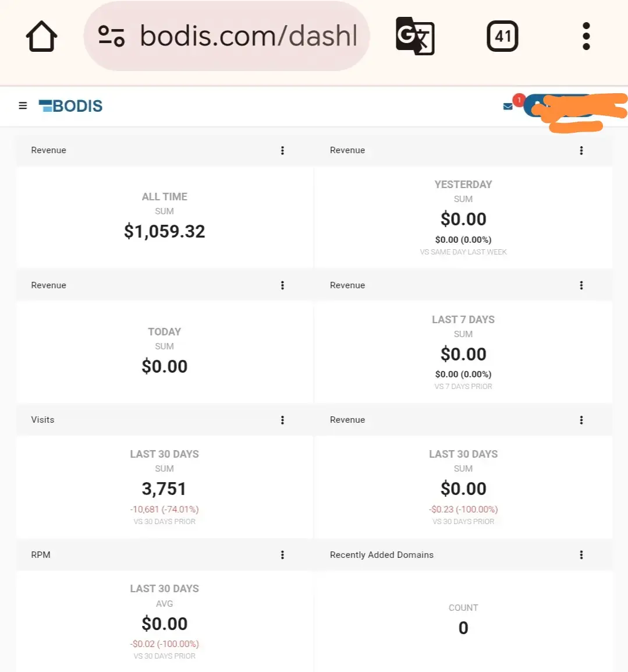Click the Last 30 Days visits sum 3,751
Image resolution: width=628 pixels, height=672 pixels.
coord(164,488)
